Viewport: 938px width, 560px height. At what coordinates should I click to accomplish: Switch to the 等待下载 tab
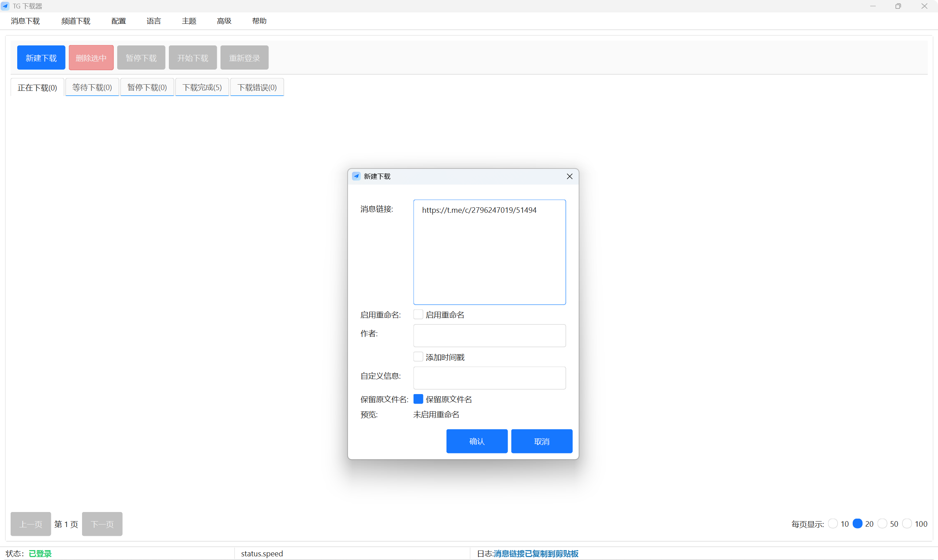[x=92, y=87]
